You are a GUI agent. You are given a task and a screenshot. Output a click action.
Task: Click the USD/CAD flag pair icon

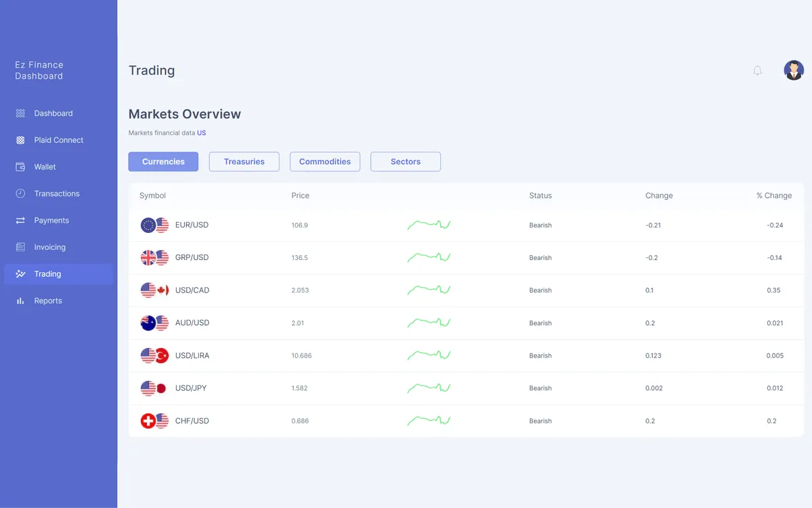155,291
